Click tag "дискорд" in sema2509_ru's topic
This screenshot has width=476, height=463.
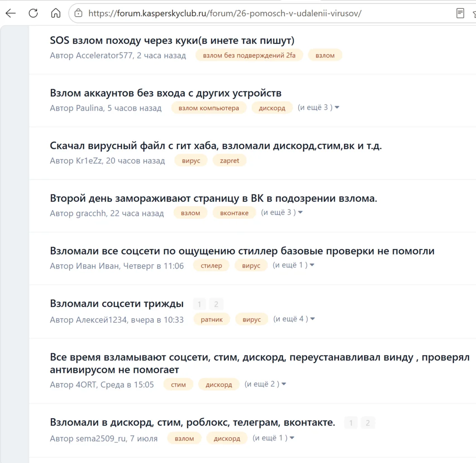pos(227,439)
